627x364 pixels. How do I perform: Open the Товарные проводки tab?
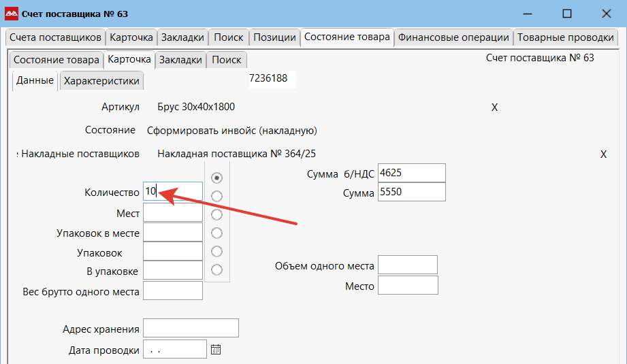(565, 37)
